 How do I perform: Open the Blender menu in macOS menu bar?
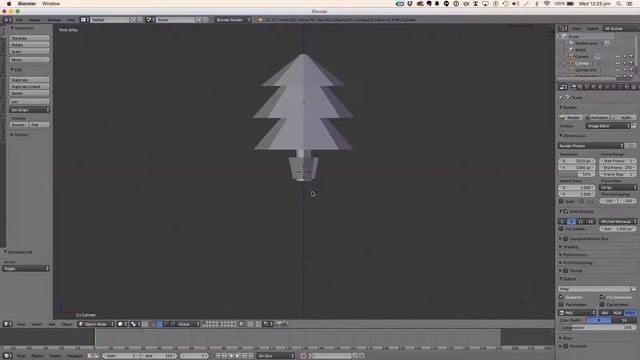click(x=27, y=4)
